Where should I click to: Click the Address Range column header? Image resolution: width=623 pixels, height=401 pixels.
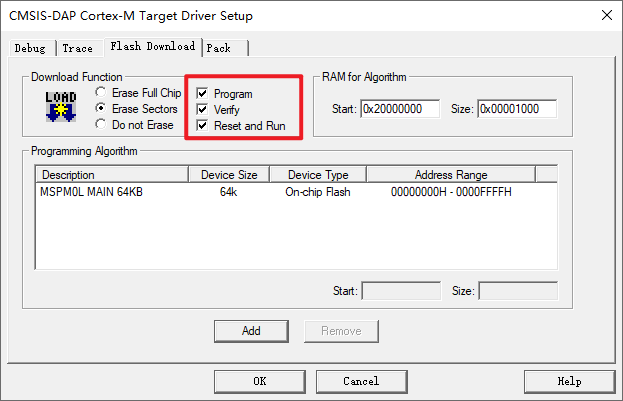(450, 175)
